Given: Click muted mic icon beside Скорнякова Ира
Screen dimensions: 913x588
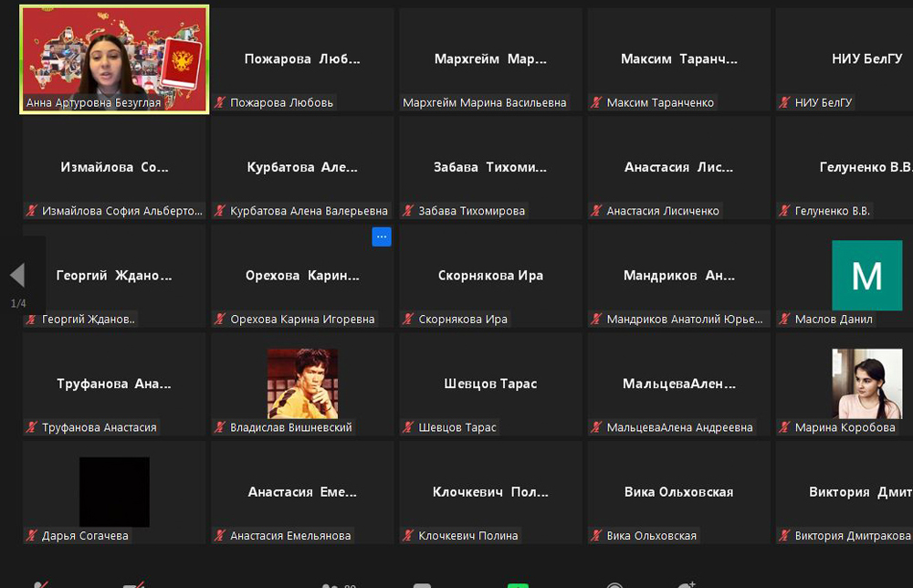Looking at the screenshot, I should pyautogui.click(x=408, y=319).
